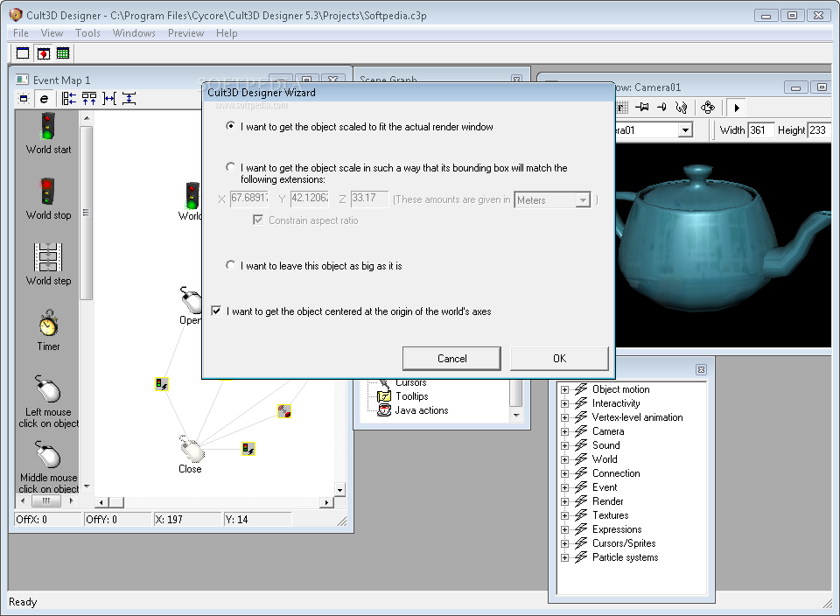Select the World stop event icon
Image resolution: width=840 pixels, height=616 pixels.
coord(47,192)
